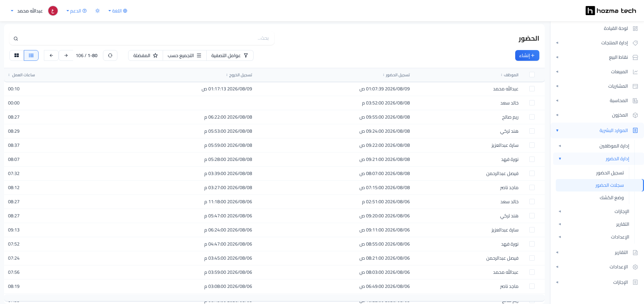Toggle the light theme sun icon

pos(98,11)
